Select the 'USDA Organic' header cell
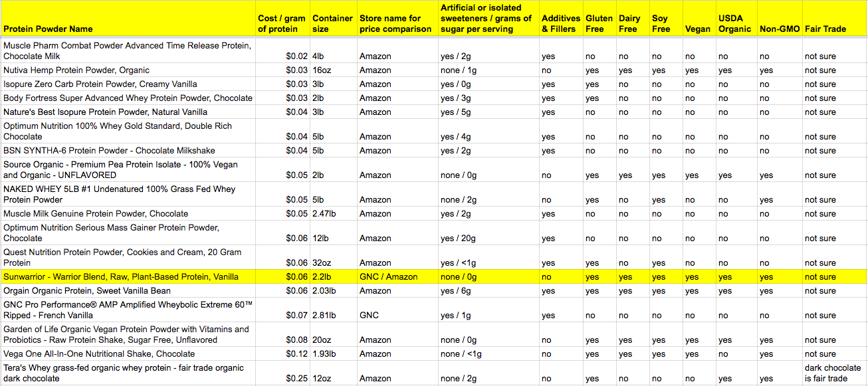868x386 pixels. 736,18
